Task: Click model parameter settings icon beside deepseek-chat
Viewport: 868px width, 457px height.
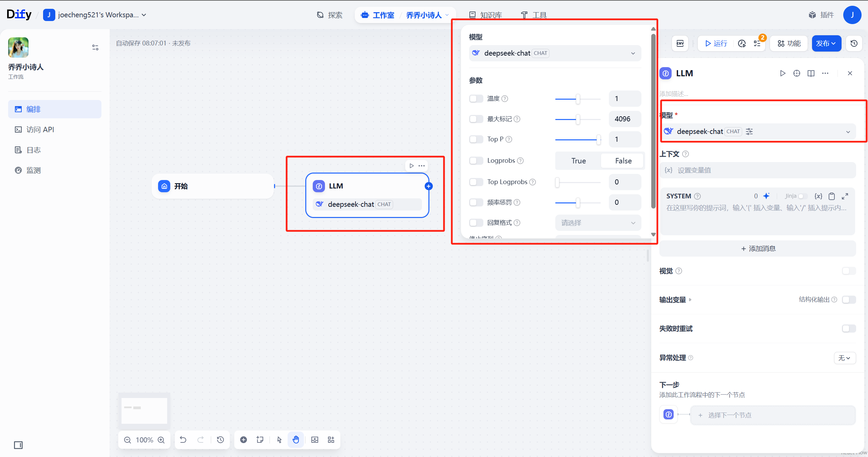Action: 749,132
